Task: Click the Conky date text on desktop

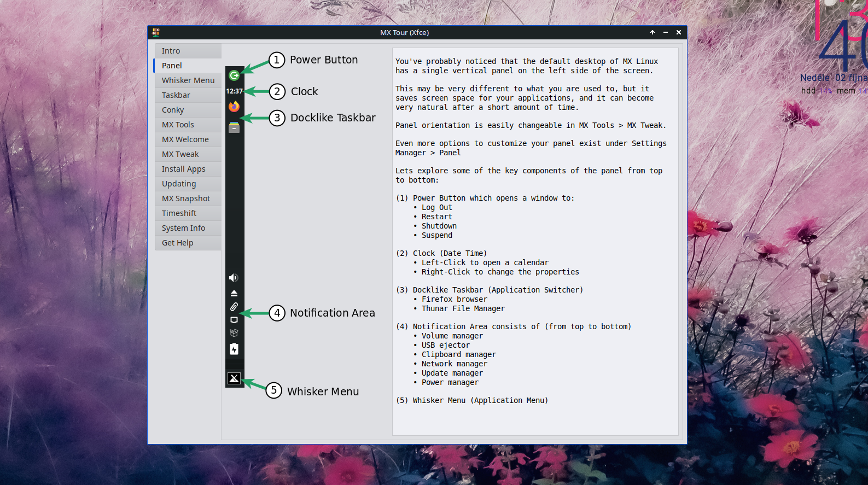Action: pyautogui.click(x=834, y=78)
